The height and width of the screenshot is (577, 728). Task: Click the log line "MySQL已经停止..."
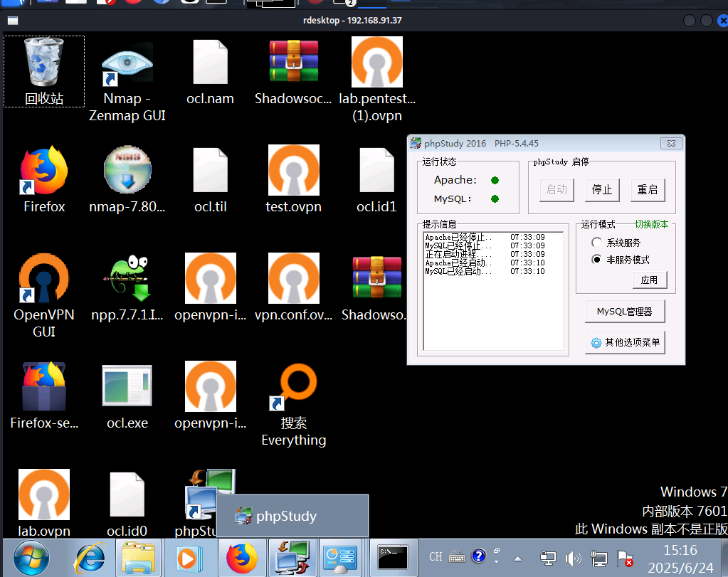(x=485, y=245)
